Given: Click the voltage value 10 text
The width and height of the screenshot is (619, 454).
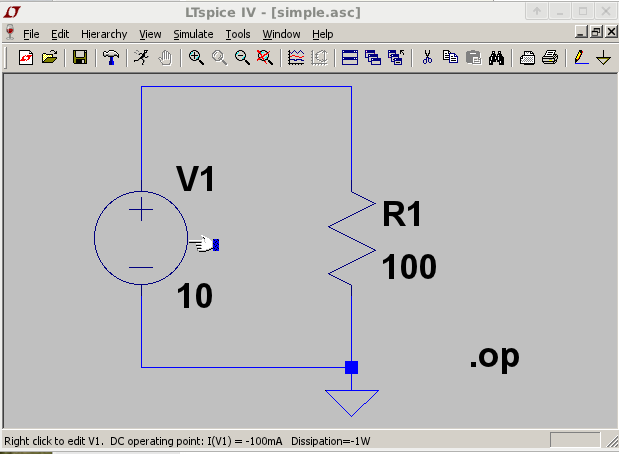Looking at the screenshot, I should click(x=195, y=296).
